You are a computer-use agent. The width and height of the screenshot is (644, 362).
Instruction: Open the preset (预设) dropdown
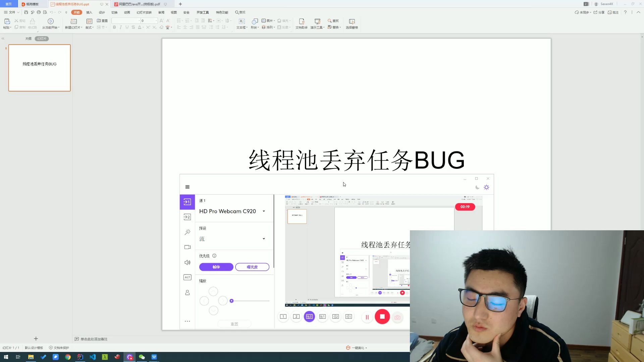264,239
